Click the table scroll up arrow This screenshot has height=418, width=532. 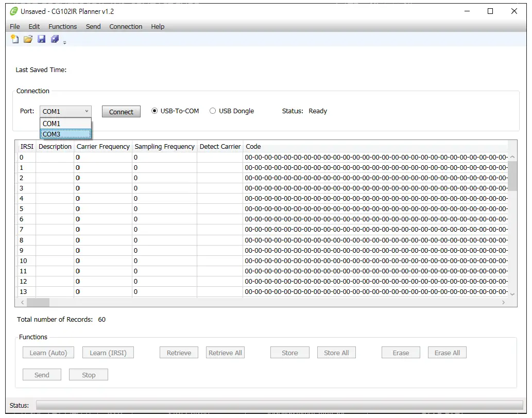512,157
